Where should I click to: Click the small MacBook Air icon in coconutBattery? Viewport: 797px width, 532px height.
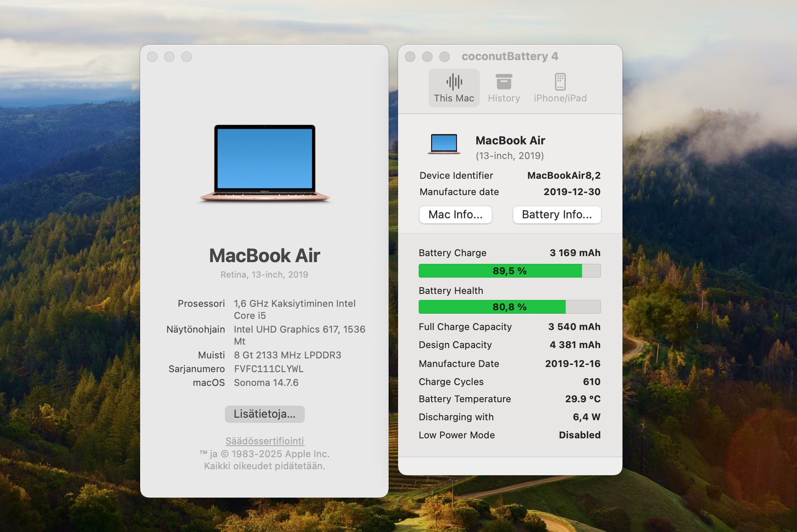444,144
